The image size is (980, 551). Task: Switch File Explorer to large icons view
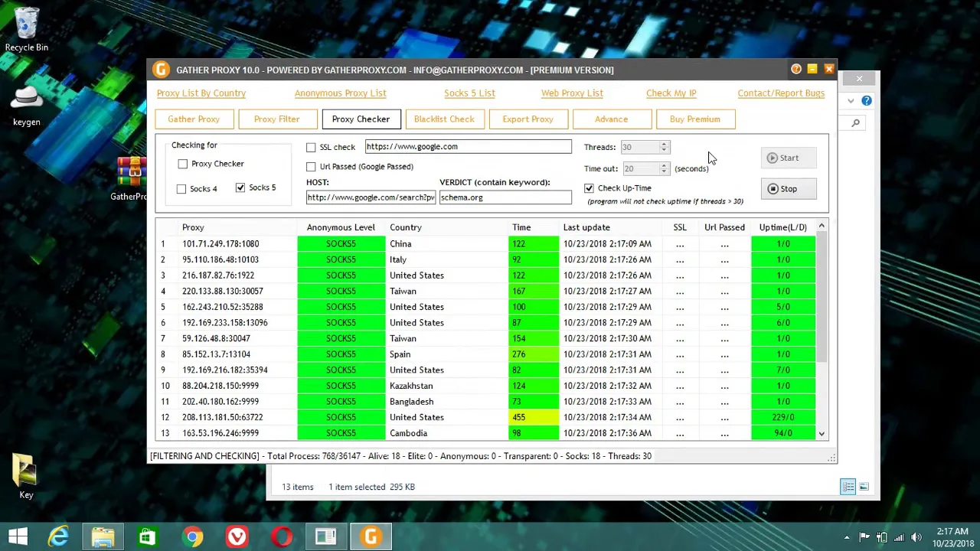click(864, 487)
